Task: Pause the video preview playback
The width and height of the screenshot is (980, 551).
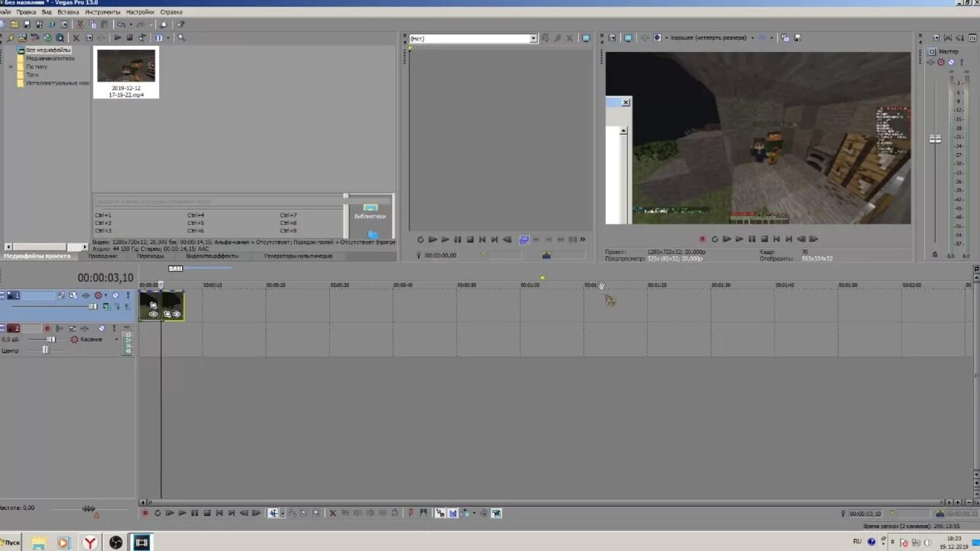Action: 751,239
